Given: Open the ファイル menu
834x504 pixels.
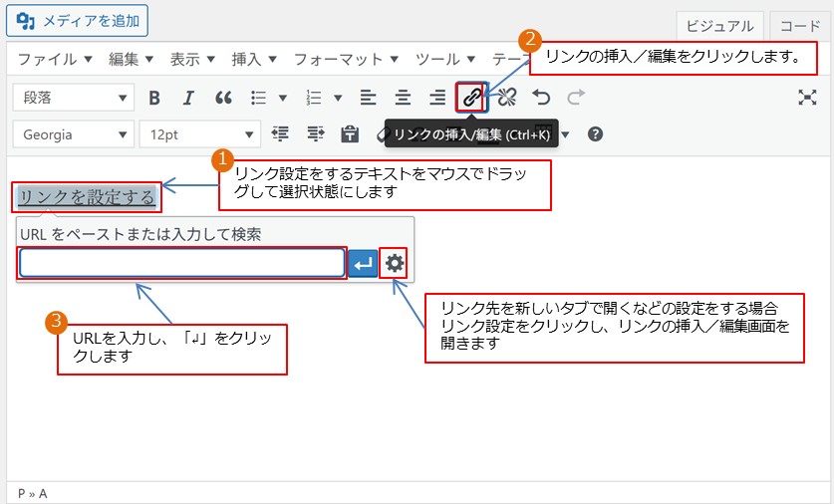Looking at the screenshot, I should click(55, 59).
